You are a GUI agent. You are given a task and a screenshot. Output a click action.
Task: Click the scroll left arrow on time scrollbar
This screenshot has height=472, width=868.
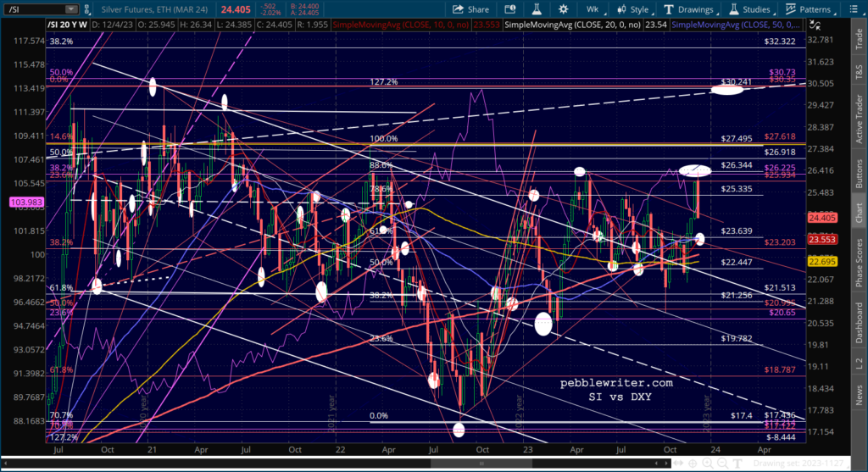tap(6, 464)
